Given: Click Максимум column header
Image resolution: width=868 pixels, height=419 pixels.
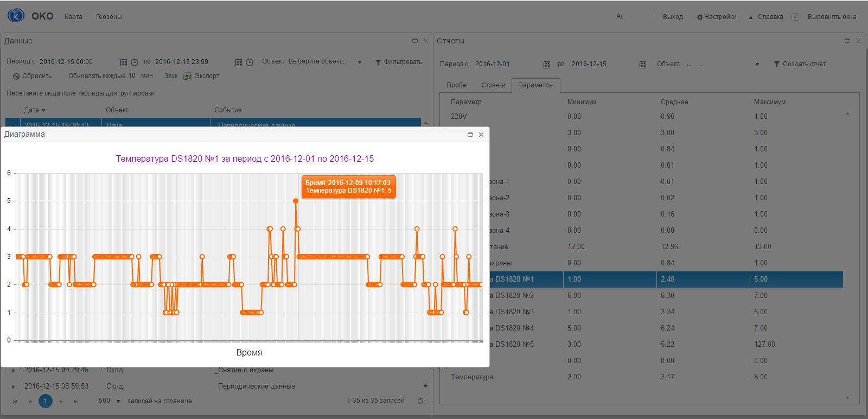Looking at the screenshot, I should [770, 102].
